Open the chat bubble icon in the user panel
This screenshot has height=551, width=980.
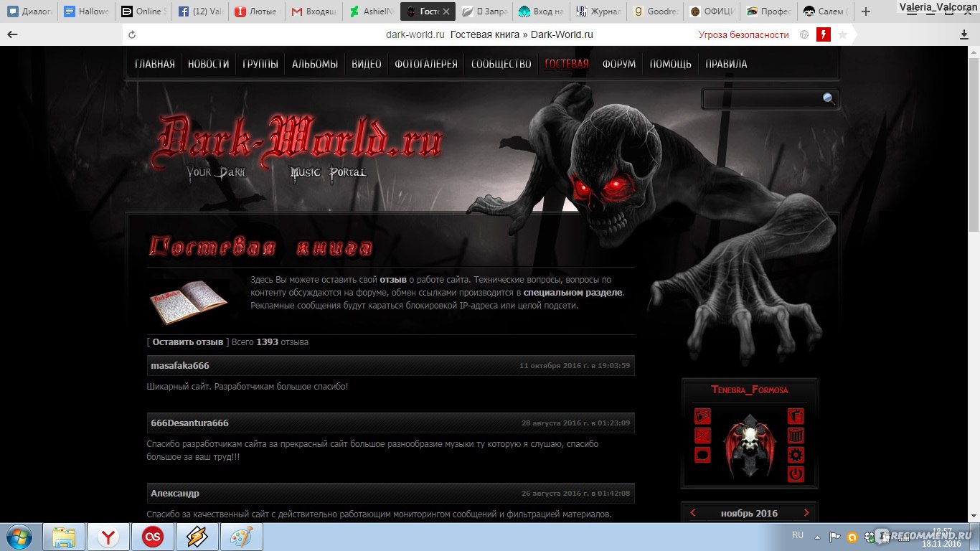[x=702, y=455]
